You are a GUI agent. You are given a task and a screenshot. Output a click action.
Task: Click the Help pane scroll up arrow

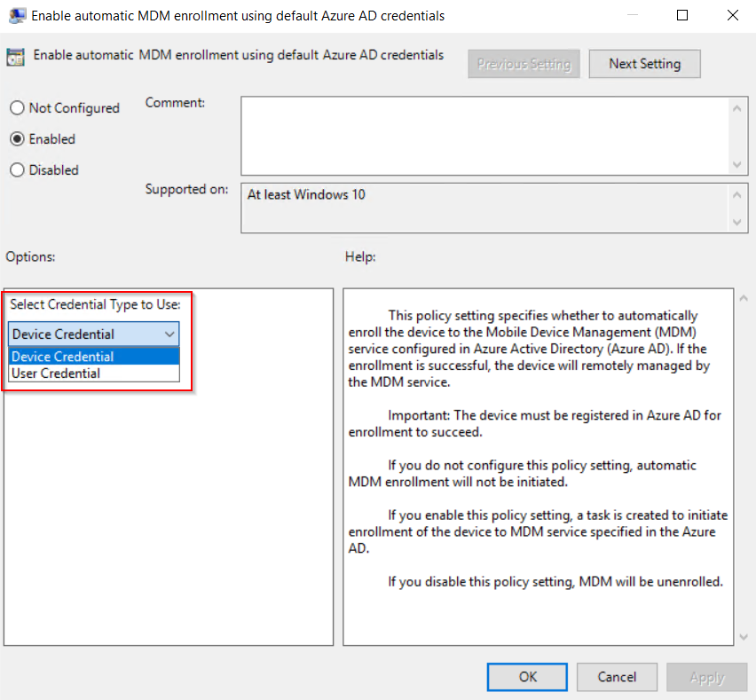(744, 298)
